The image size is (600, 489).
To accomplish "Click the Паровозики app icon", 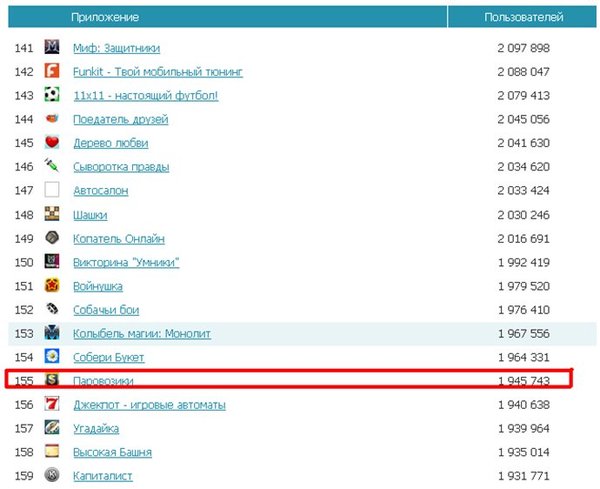I will [x=53, y=381].
